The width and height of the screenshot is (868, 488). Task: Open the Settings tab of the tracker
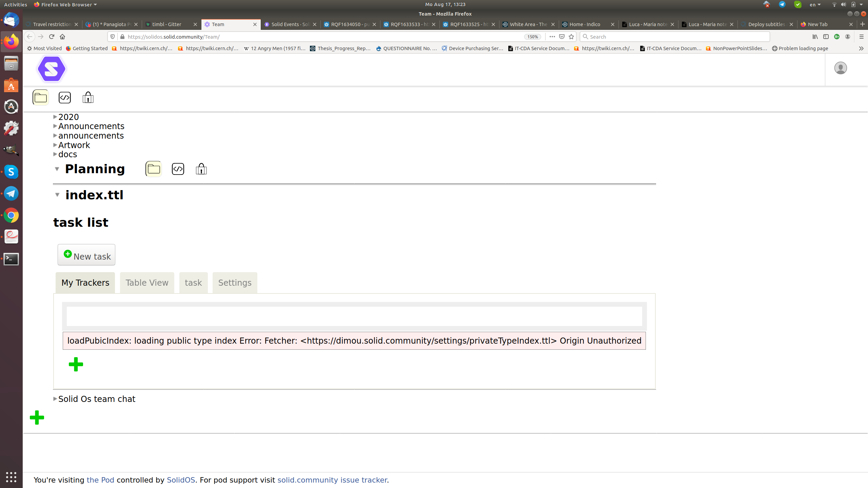pyautogui.click(x=235, y=282)
